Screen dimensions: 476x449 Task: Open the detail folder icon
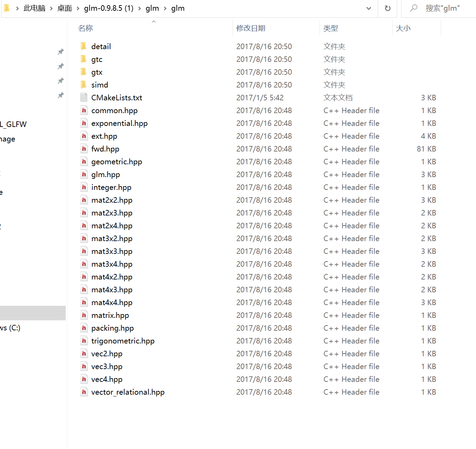point(83,46)
